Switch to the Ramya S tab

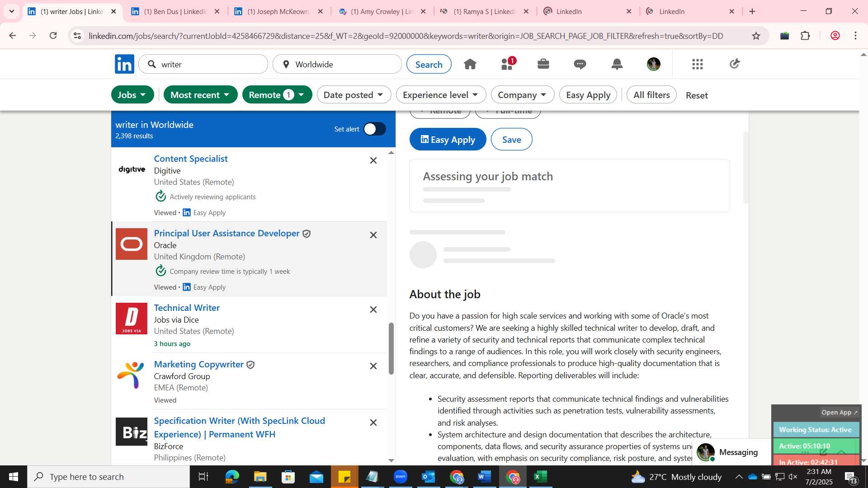pos(484,11)
